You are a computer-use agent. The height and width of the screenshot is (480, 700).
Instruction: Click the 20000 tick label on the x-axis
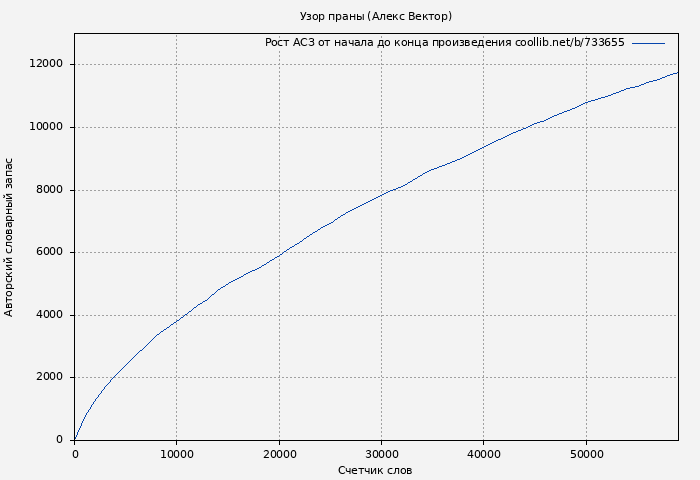point(279,454)
